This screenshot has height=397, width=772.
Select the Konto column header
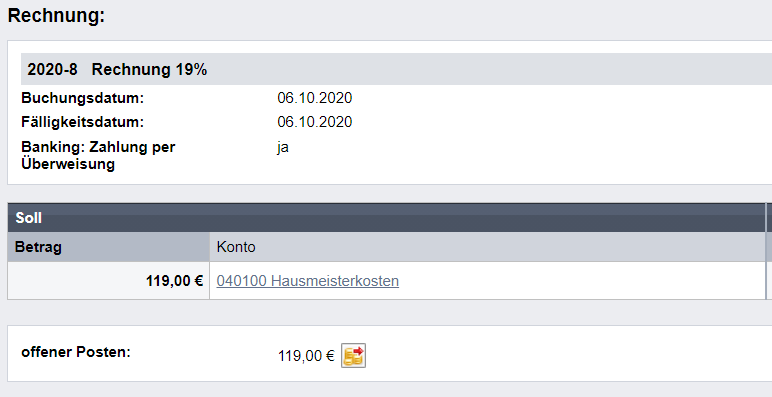pyautogui.click(x=487, y=247)
